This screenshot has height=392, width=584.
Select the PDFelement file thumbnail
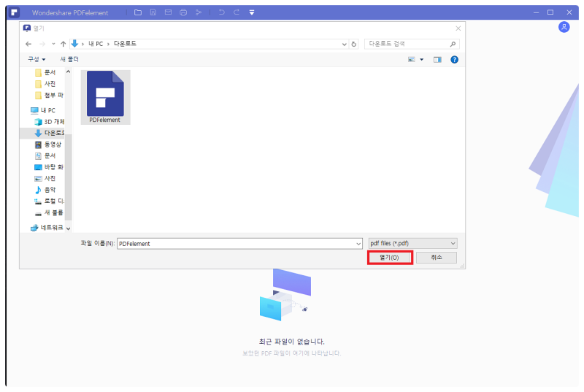105,97
